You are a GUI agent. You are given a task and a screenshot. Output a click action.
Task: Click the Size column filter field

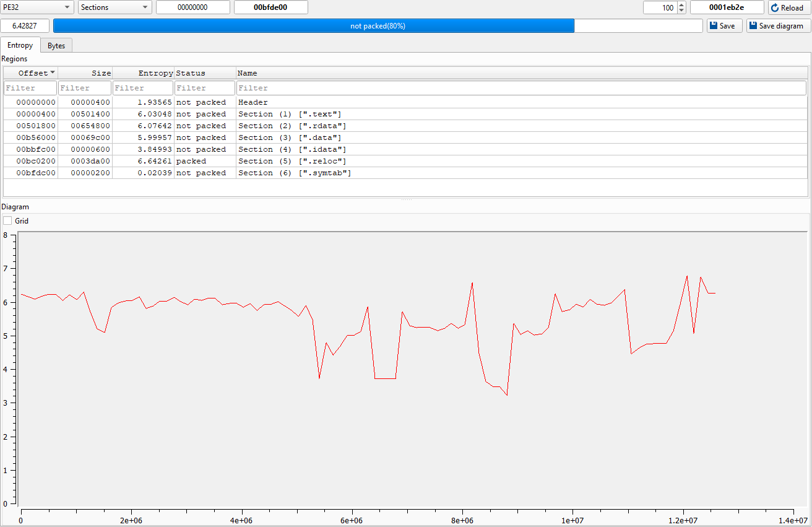tap(85, 88)
